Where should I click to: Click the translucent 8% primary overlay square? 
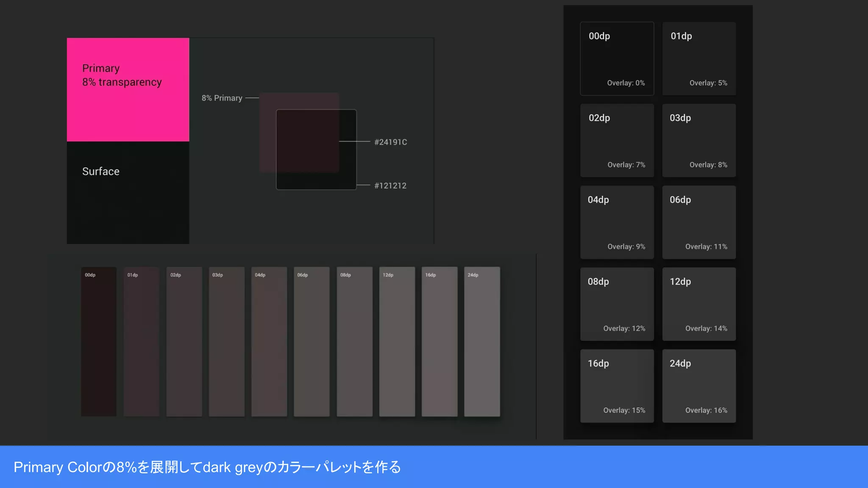point(299,133)
